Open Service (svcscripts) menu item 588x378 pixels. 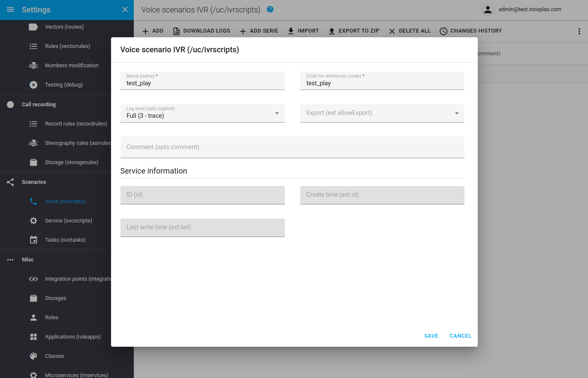69,221
